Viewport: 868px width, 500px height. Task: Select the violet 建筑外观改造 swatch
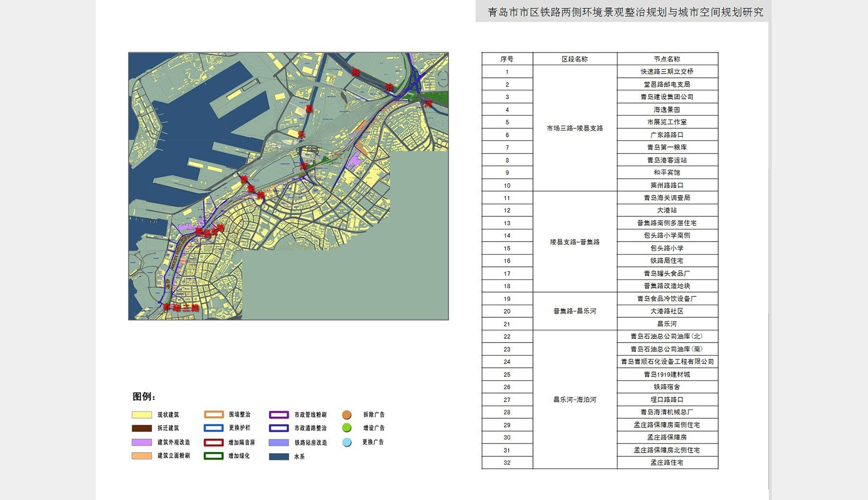tap(142, 442)
